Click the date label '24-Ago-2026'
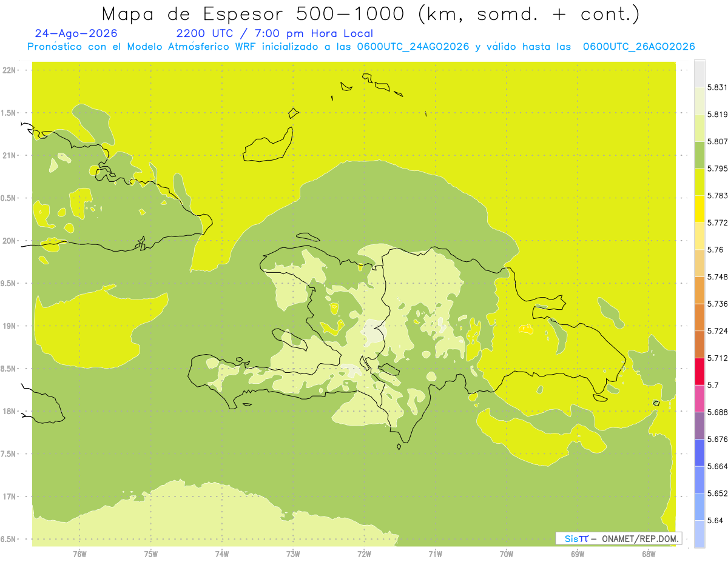Viewport: 728px width, 562px height. (x=76, y=33)
